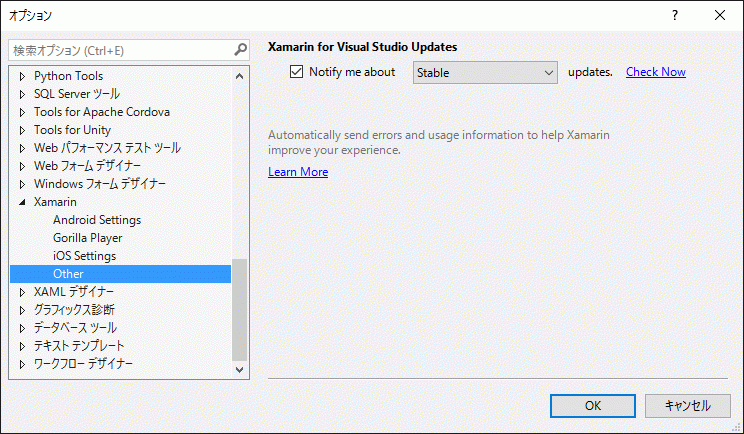Click the Check Now link
Screen dimensions: 744x434
pyautogui.click(x=656, y=72)
